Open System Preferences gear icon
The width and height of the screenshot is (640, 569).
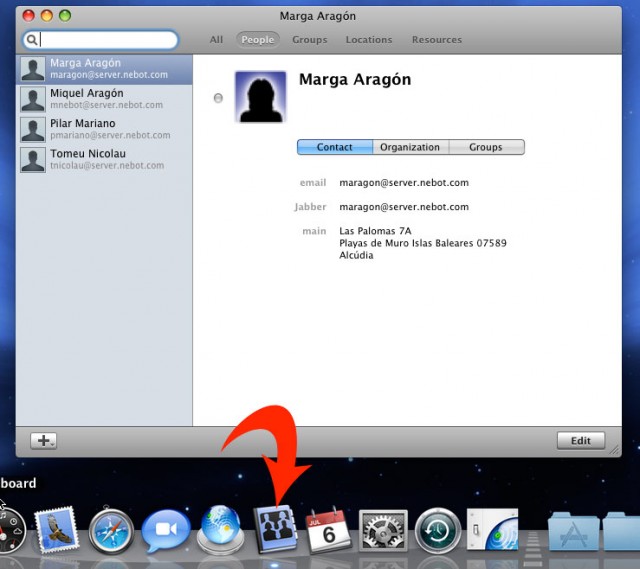383,531
